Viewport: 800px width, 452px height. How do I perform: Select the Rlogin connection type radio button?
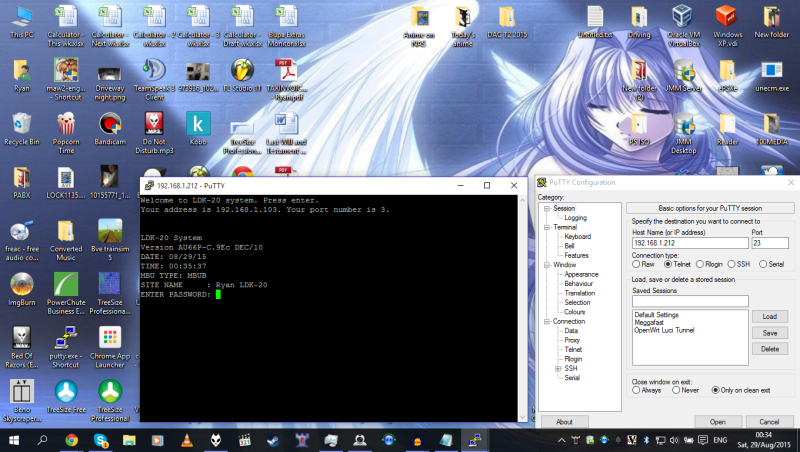(x=700, y=264)
